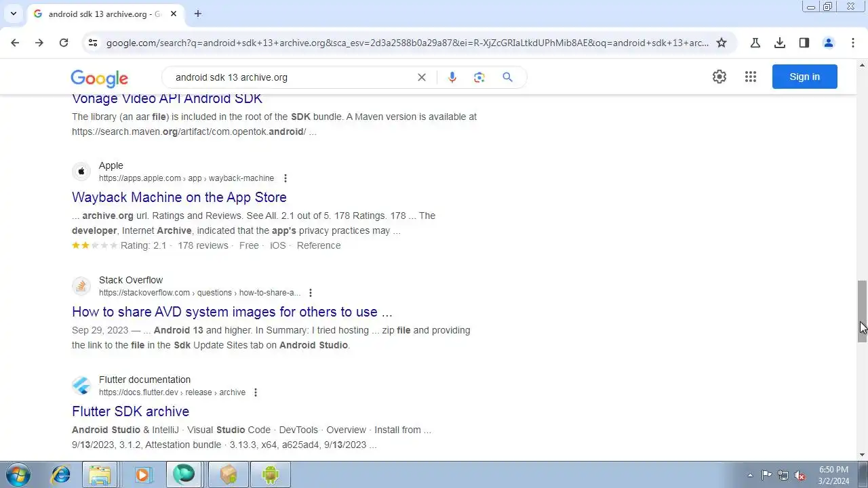Image resolution: width=868 pixels, height=488 pixels.
Task: Click the '178 reviews' text
Action: coord(203,245)
